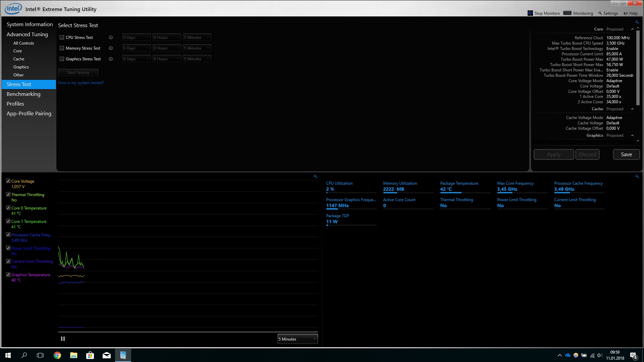644x362 pixels.
Task: Open Help question mark icon
Action: coord(626,13)
